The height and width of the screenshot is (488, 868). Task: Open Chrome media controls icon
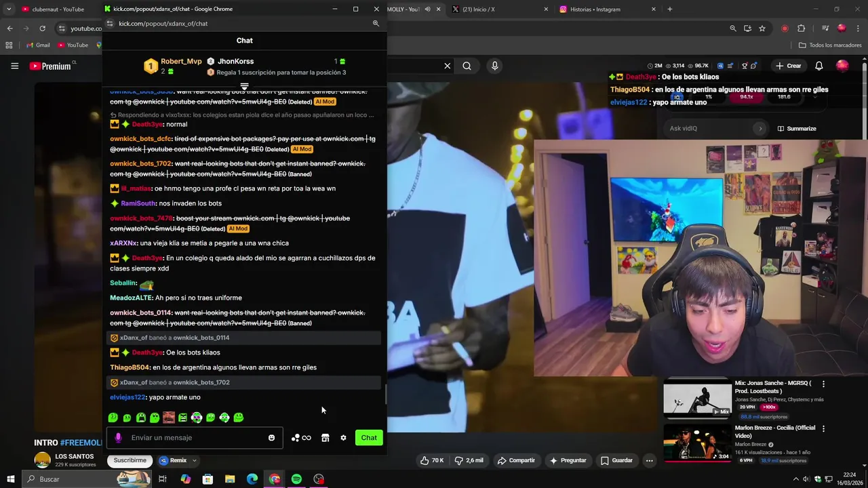pyautogui.click(x=825, y=28)
